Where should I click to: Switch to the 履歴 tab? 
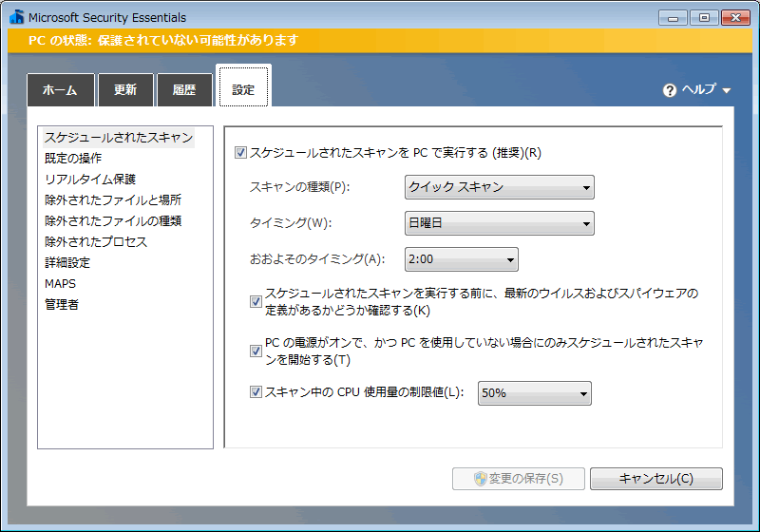184,89
